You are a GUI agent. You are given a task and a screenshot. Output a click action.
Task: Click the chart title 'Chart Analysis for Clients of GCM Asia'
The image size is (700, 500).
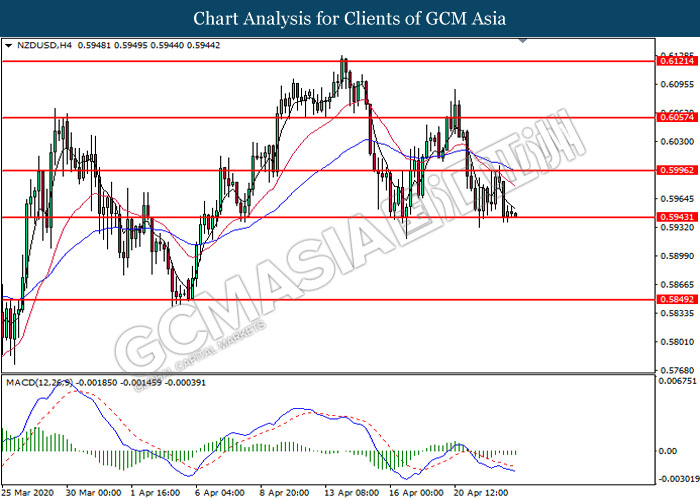point(350,18)
